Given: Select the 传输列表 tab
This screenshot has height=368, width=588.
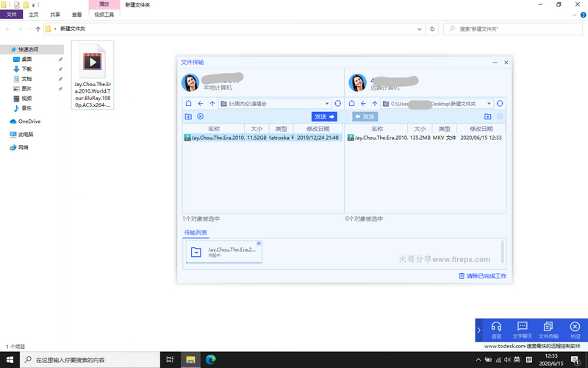Looking at the screenshot, I should pos(196,233).
